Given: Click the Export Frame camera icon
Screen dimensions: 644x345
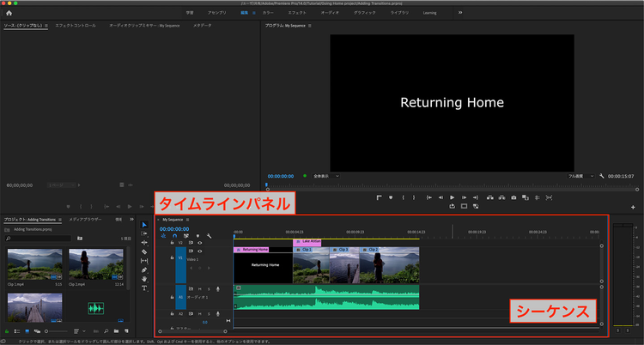Looking at the screenshot, I should (x=513, y=197).
